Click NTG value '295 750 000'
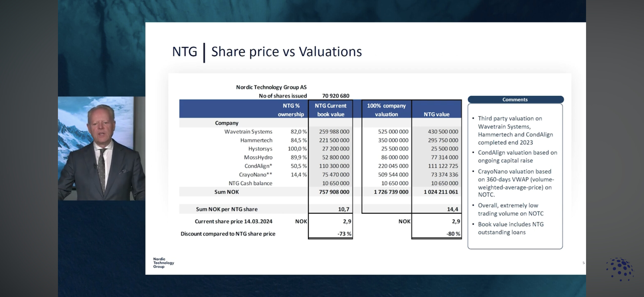 pyautogui.click(x=443, y=140)
